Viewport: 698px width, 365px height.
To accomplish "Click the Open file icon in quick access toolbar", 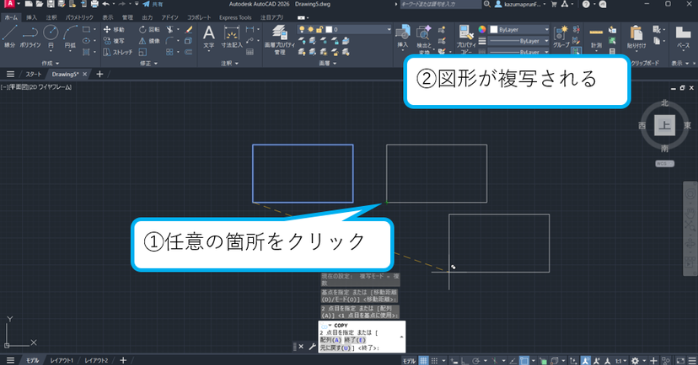I will 40,4.
